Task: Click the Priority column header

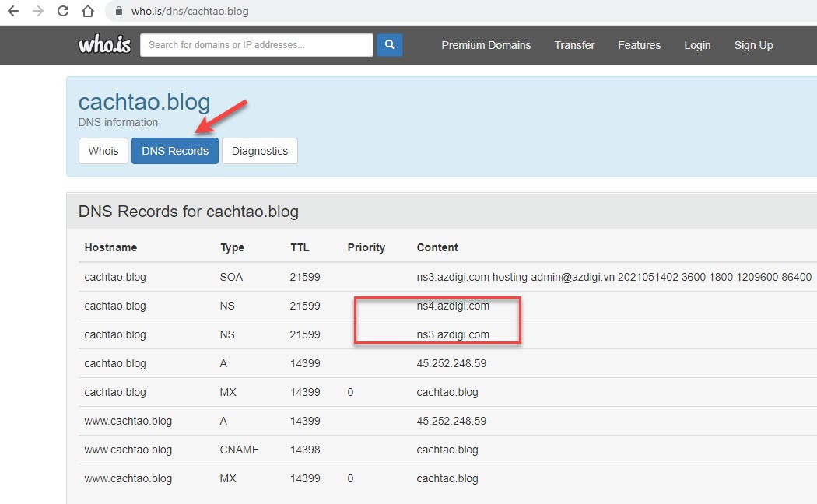Action: point(366,247)
